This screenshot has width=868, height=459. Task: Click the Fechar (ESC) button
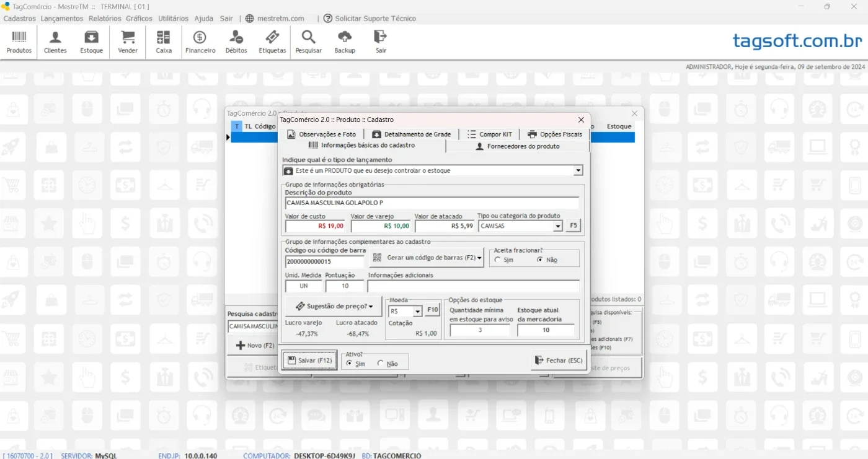pyautogui.click(x=559, y=360)
